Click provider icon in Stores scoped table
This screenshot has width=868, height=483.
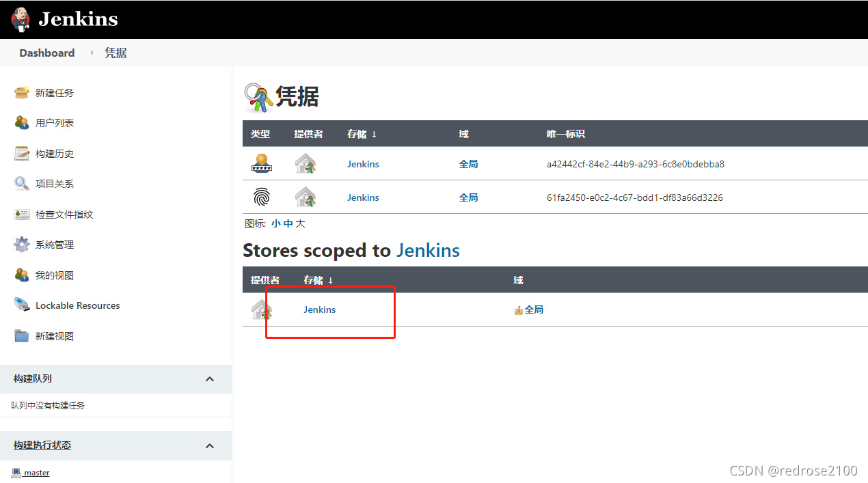point(261,309)
